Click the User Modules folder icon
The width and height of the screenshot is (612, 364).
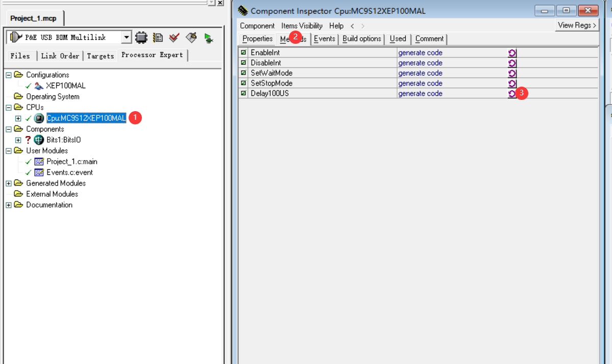[x=18, y=150]
